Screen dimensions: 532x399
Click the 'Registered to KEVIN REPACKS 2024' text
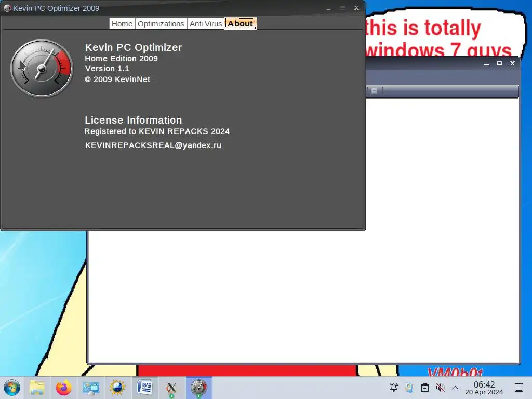click(157, 131)
